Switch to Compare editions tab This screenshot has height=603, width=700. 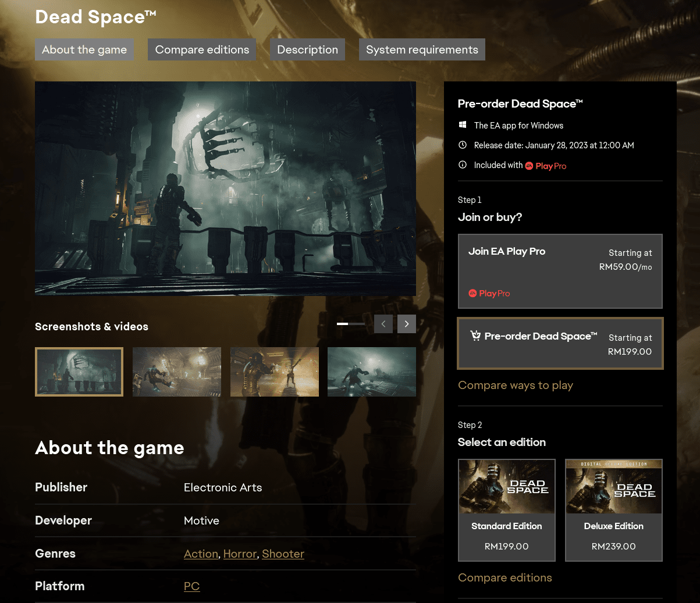coord(202,49)
